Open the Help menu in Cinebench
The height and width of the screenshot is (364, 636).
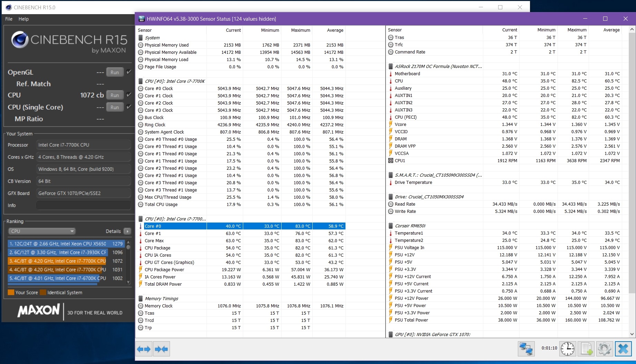[x=23, y=19]
